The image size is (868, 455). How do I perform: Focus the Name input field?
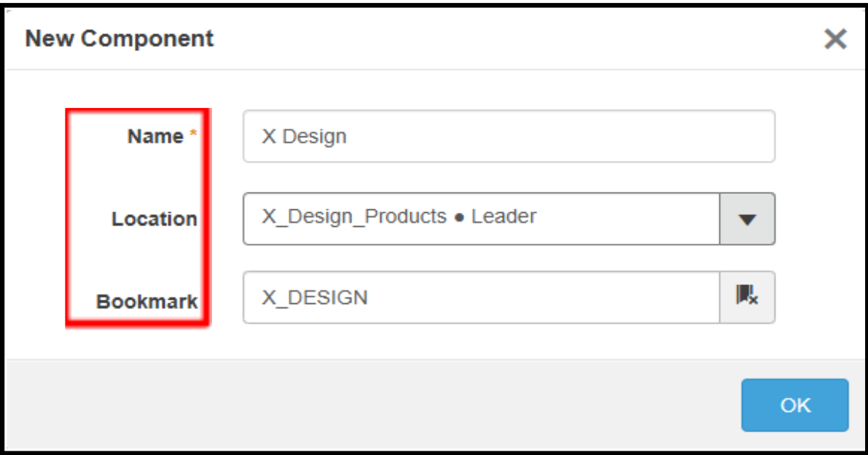point(509,136)
